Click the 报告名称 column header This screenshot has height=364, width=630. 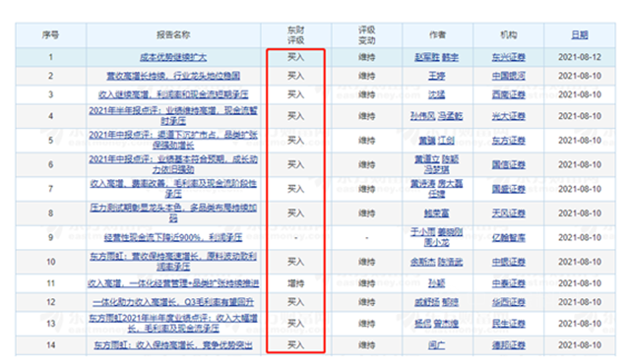pyautogui.click(x=173, y=34)
